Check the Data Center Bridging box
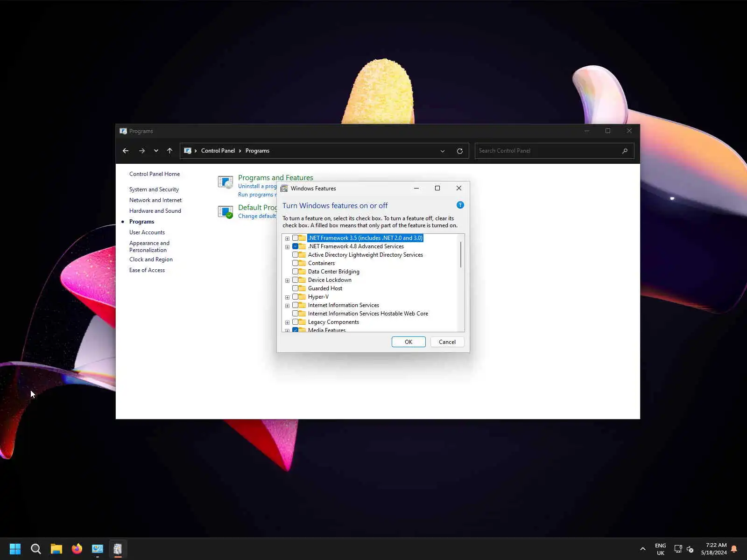Screen dimensions: 747x560 tap(295, 272)
